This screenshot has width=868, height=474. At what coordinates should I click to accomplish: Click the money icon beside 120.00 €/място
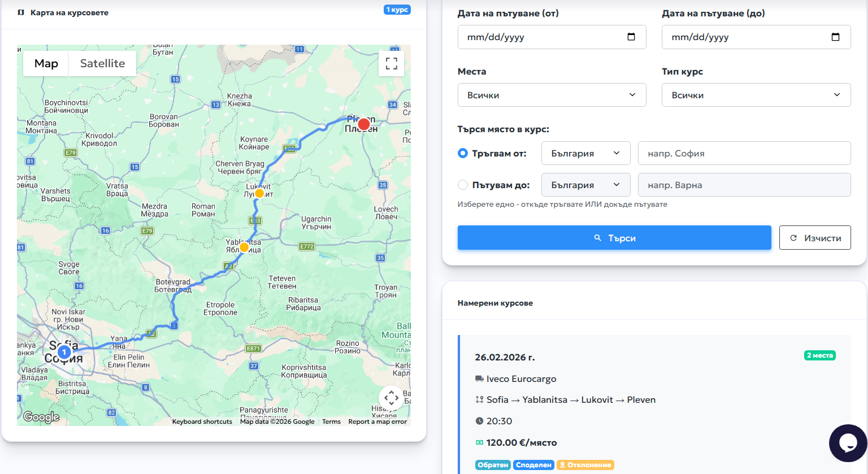click(x=479, y=442)
